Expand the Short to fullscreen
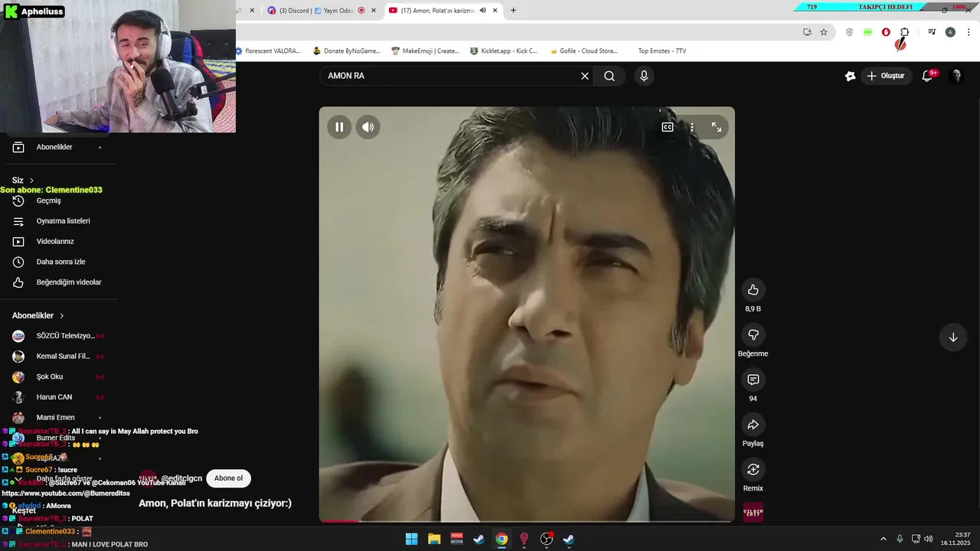980x551 pixels. tap(717, 127)
